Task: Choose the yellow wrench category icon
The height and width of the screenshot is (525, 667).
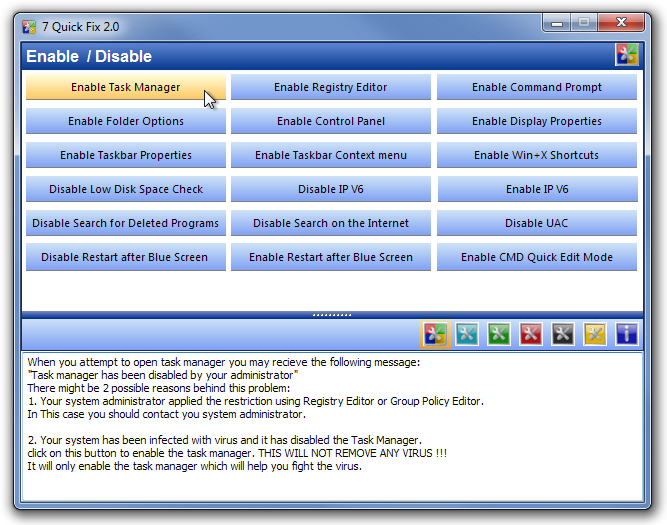Action: pos(595,334)
